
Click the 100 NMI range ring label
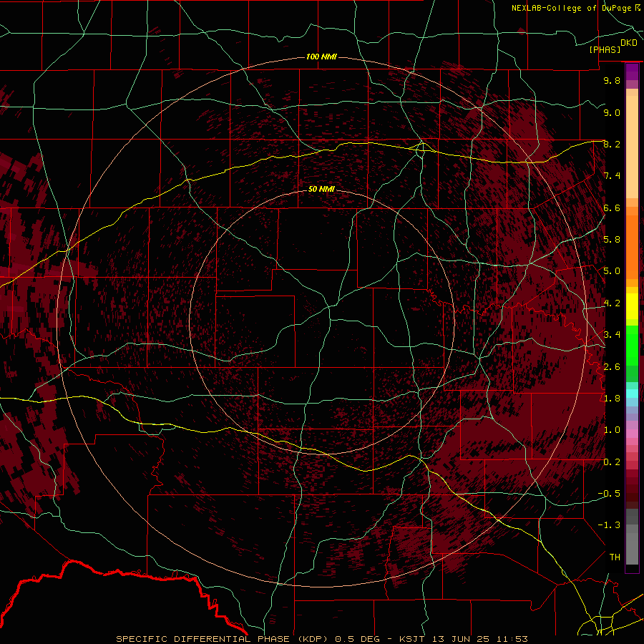(x=321, y=57)
